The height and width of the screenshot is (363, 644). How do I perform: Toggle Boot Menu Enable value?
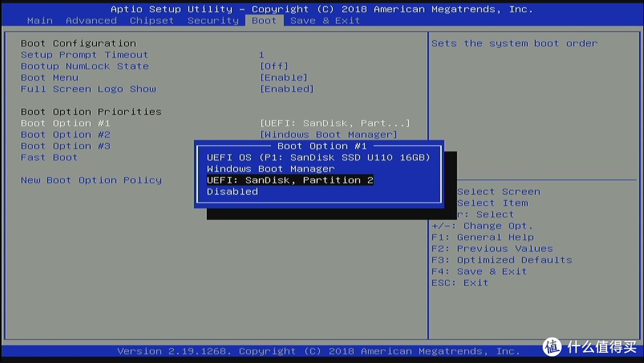point(283,78)
